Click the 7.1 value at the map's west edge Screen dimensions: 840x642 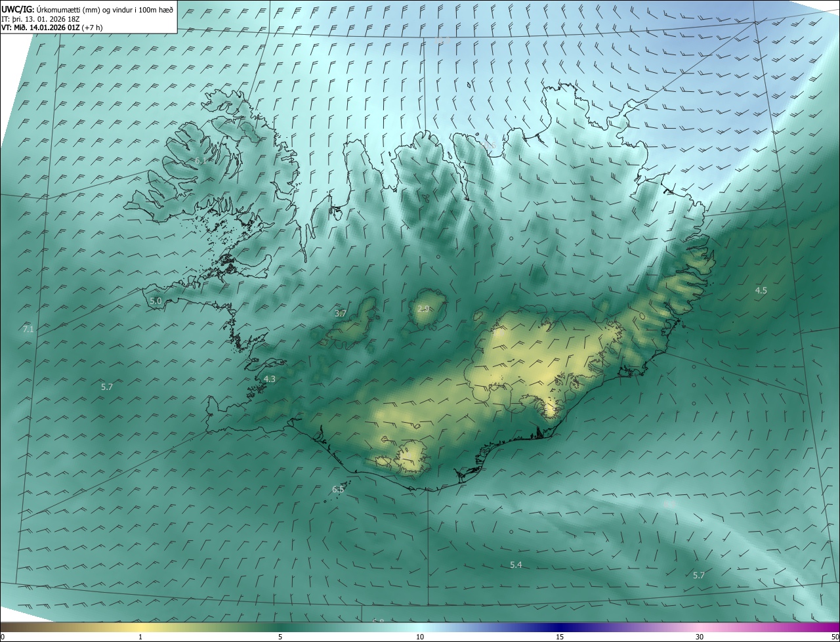[x=28, y=329]
